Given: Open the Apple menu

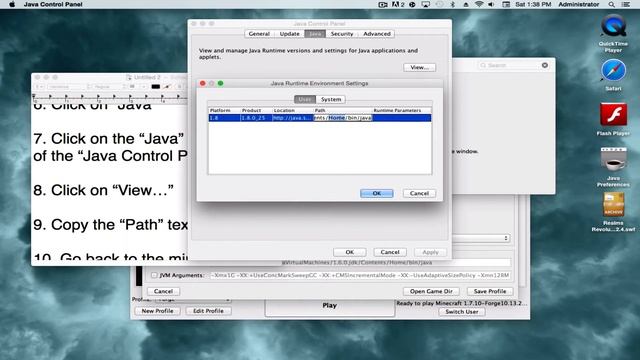Looking at the screenshot, I should pos(12,4).
